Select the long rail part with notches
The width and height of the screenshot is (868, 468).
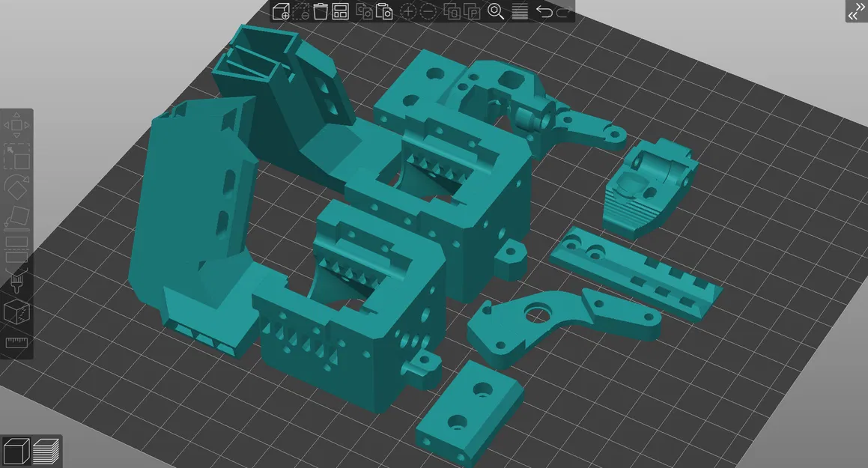point(637,274)
